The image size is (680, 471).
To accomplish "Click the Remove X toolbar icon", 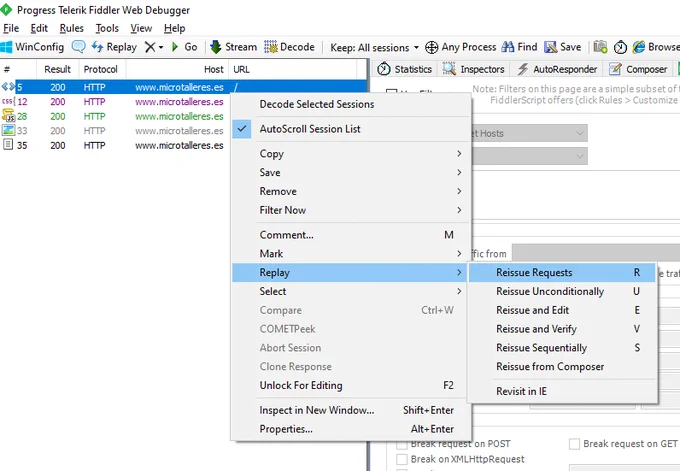I will [x=150, y=47].
